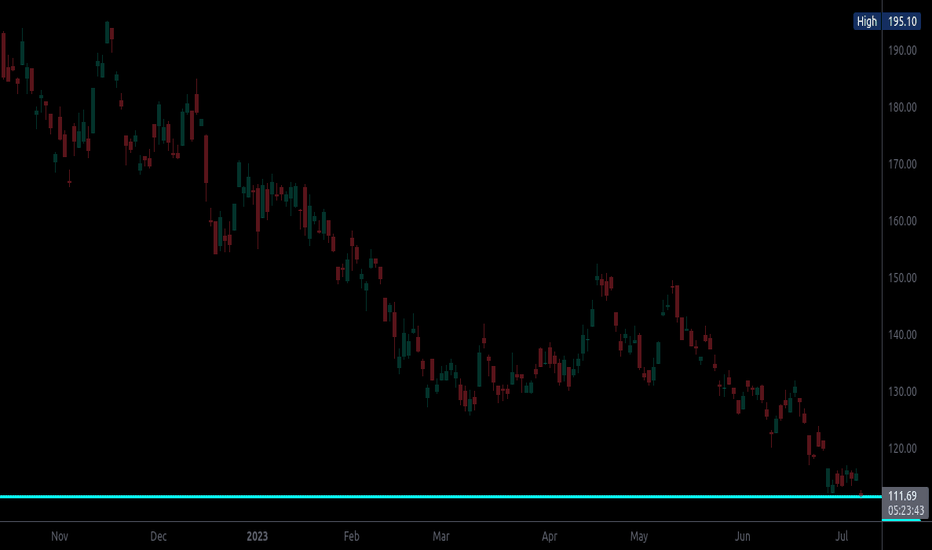Screen dimensions: 932x550
Task: Click the 160.00 price axis label
Action: 902,221
